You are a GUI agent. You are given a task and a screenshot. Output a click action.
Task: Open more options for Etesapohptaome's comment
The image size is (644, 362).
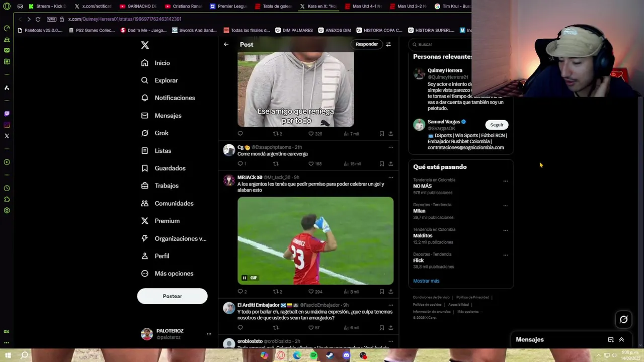click(x=390, y=147)
